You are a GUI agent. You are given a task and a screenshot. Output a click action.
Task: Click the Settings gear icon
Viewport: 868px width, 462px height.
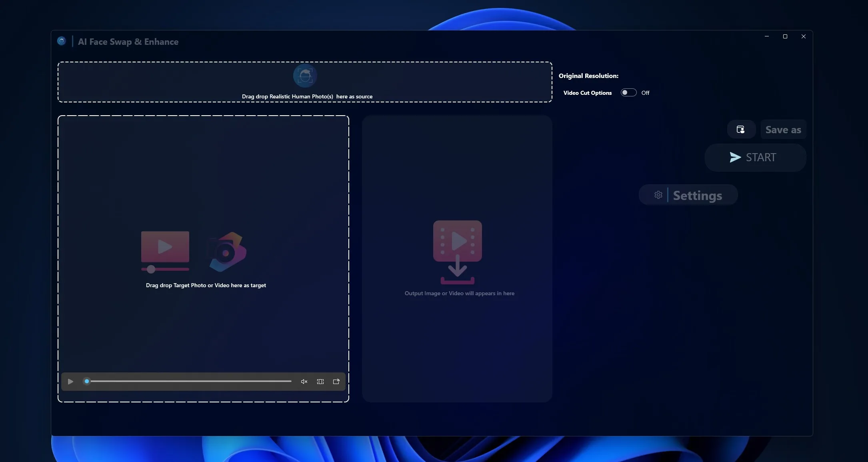[x=658, y=195]
